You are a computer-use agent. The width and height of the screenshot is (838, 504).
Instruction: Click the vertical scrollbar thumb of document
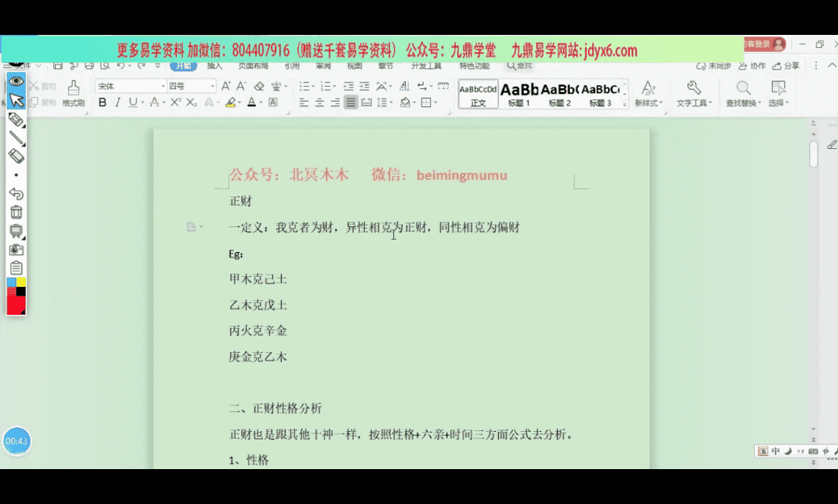(x=813, y=154)
